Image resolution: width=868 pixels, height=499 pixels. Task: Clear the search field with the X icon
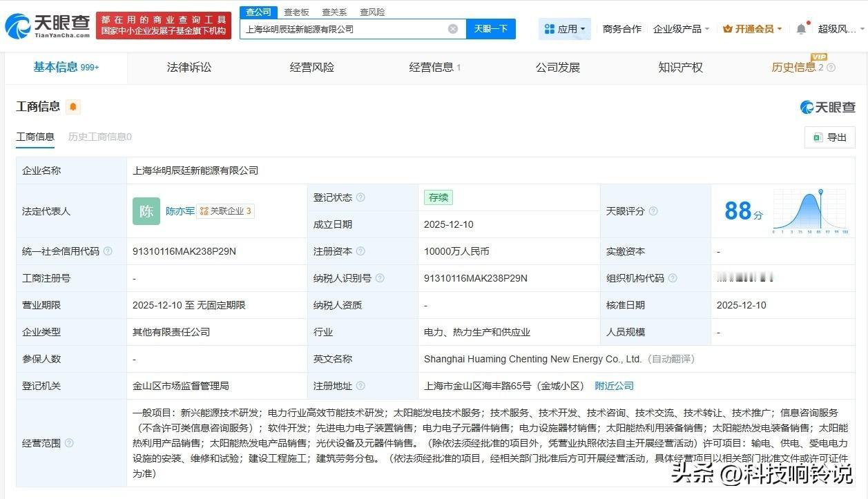point(453,29)
